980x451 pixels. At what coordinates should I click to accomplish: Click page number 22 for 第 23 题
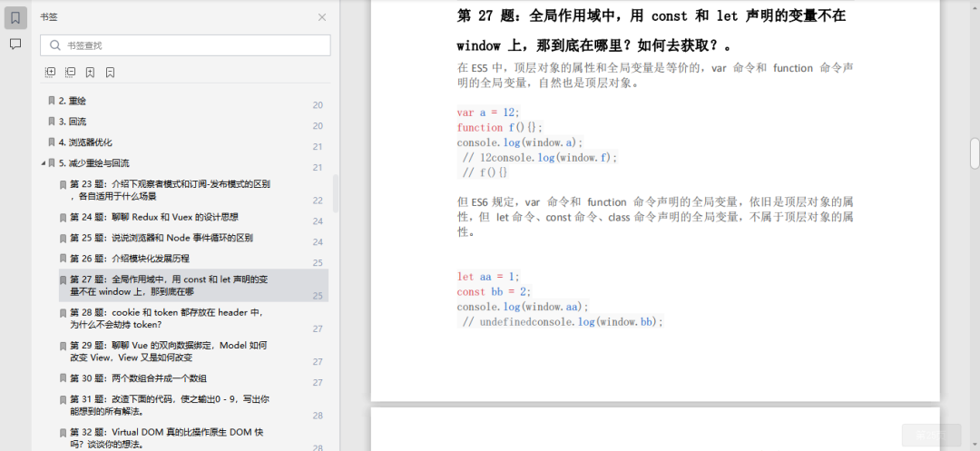tap(318, 201)
